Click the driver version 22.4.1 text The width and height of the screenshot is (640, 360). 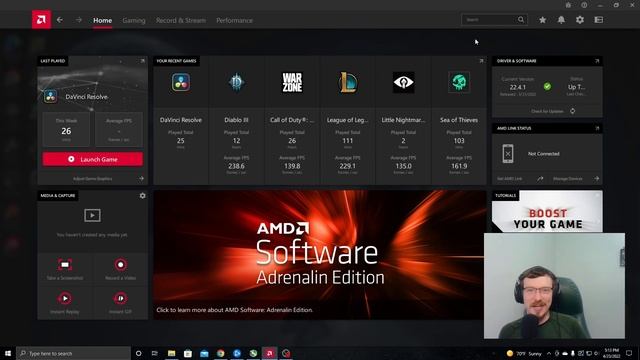pyautogui.click(x=518, y=87)
